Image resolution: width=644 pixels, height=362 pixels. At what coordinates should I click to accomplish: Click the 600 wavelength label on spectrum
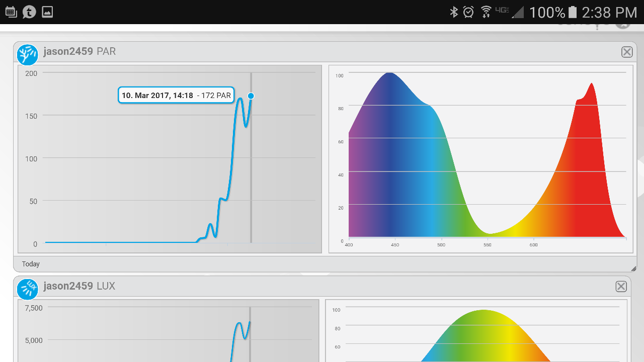[x=534, y=245]
